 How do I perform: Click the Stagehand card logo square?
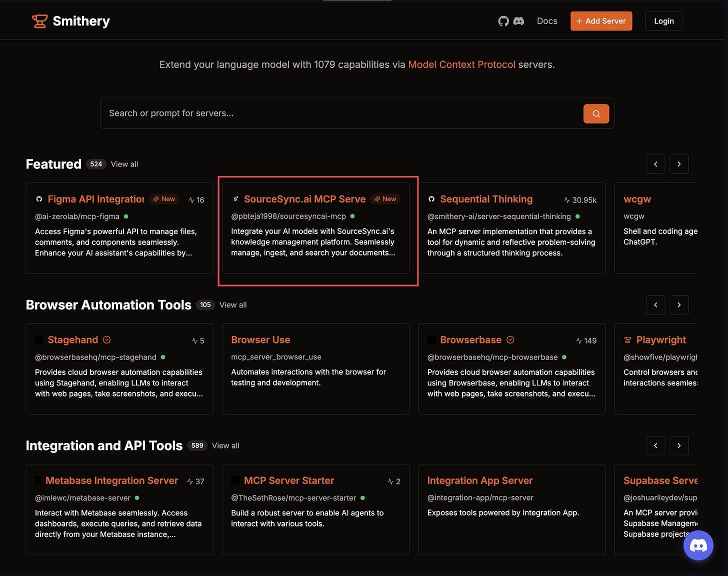click(39, 339)
